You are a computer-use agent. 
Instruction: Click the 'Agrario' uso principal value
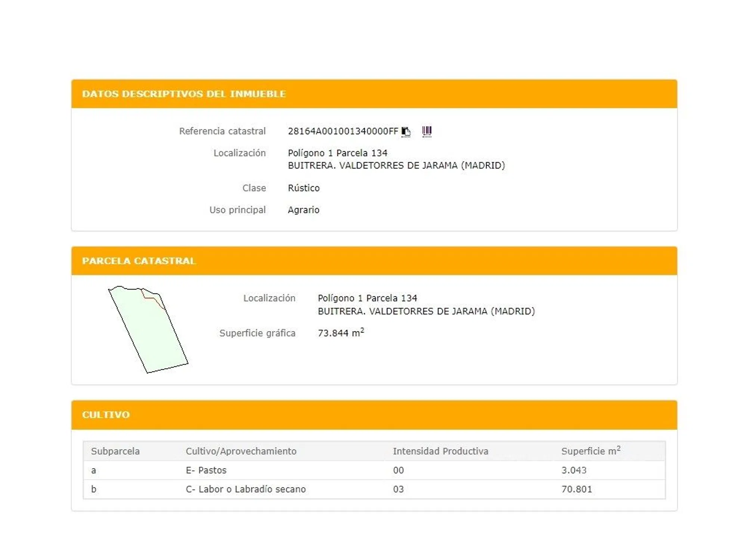coord(303,210)
